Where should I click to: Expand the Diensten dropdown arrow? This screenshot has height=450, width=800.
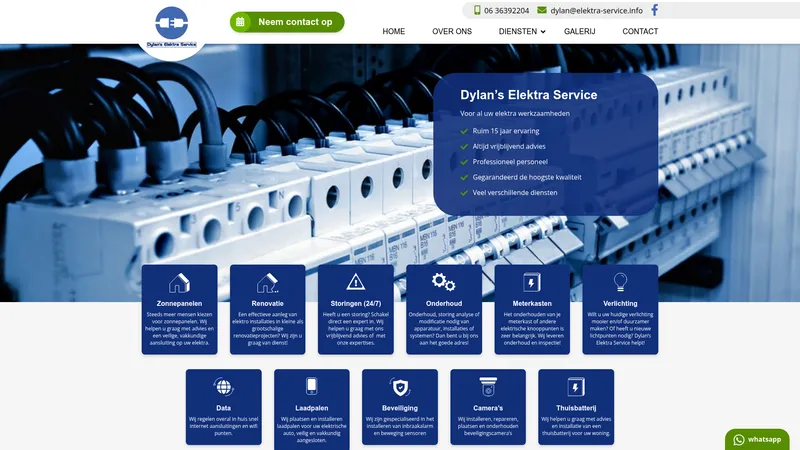point(543,32)
